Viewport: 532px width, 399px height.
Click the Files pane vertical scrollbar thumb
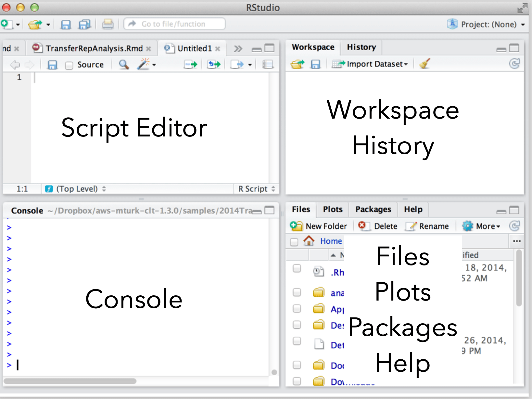(x=519, y=278)
